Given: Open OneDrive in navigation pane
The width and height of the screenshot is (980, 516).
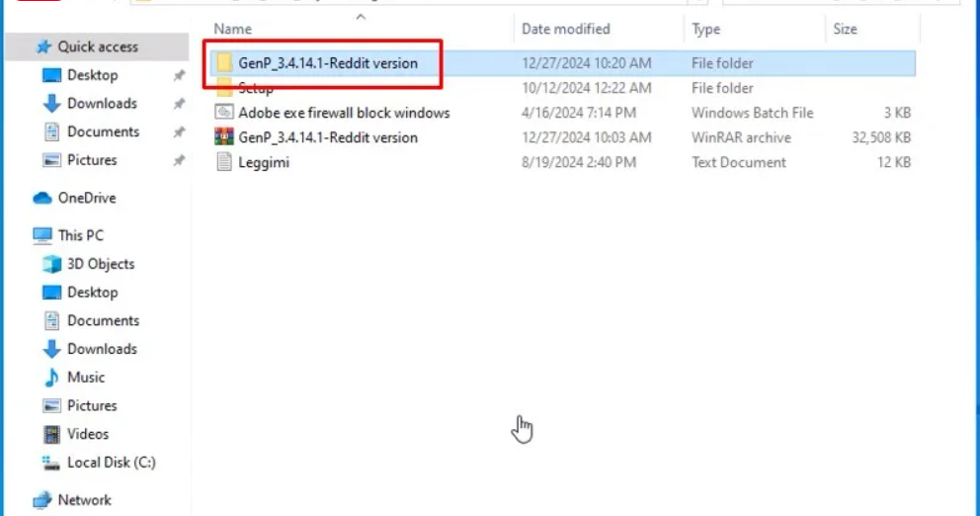Looking at the screenshot, I should coord(86,198).
